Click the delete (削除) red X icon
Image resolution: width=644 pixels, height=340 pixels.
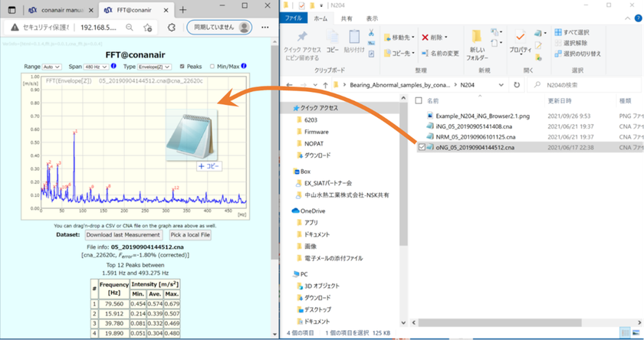tap(425, 36)
